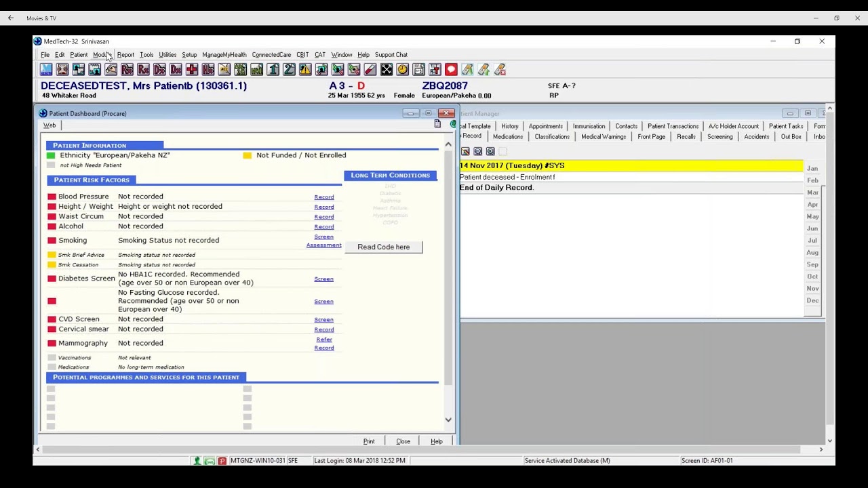Click the Assessment link for Smoking
This screenshot has width=868, height=488.
click(x=323, y=245)
